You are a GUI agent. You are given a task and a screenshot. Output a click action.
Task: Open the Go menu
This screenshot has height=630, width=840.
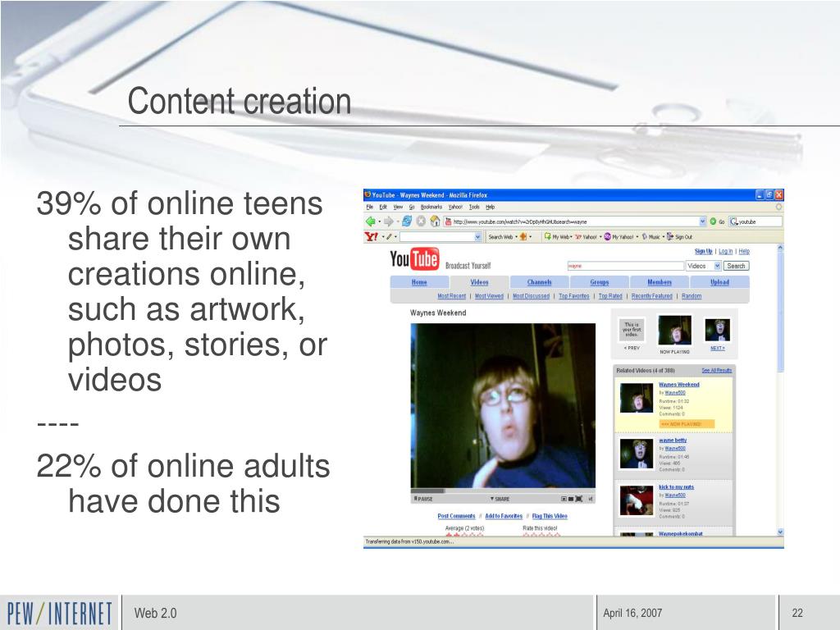point(412,207)
